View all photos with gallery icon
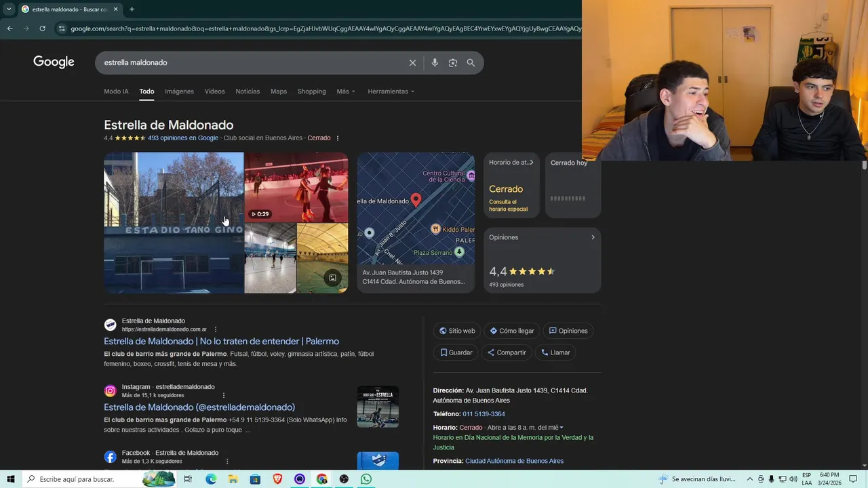Viewport: 868px width, 488px height. [332, 278]
